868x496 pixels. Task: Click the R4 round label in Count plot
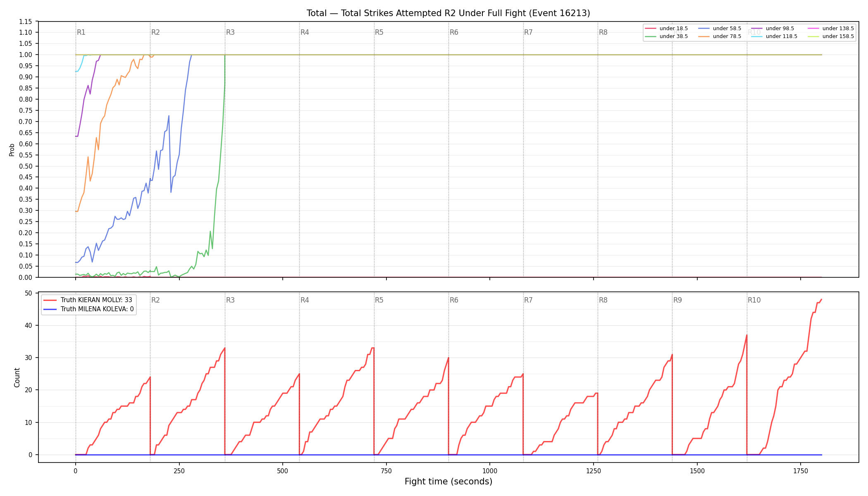click(x=305, y=300)
